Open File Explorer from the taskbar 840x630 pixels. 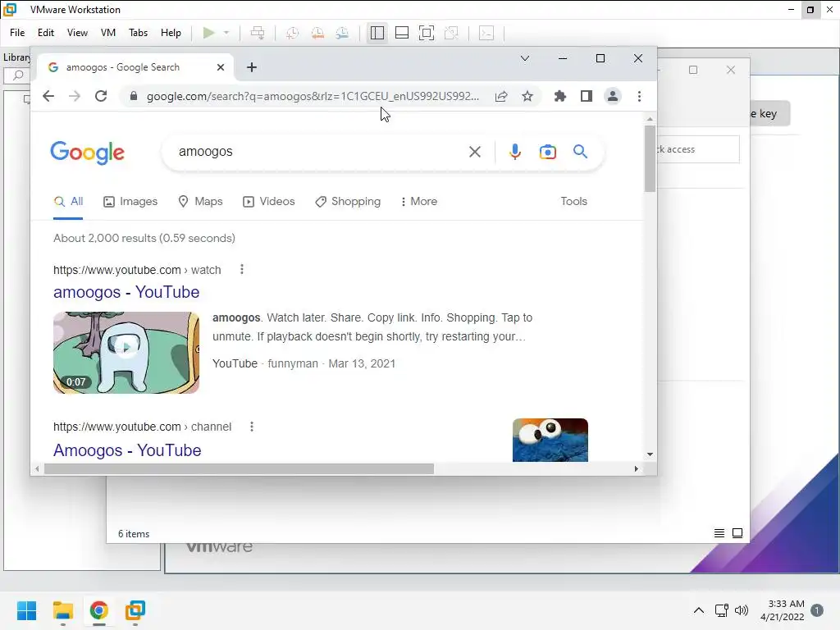[x=62, y=610]
